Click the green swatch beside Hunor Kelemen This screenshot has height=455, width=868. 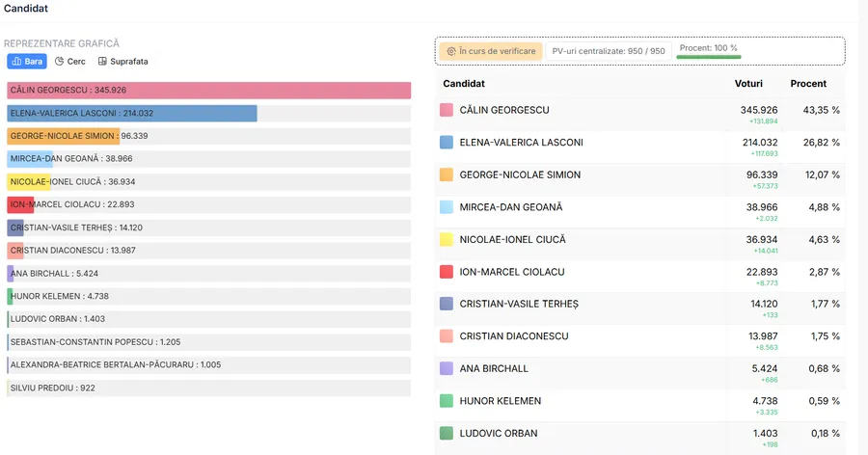[447, 401]
